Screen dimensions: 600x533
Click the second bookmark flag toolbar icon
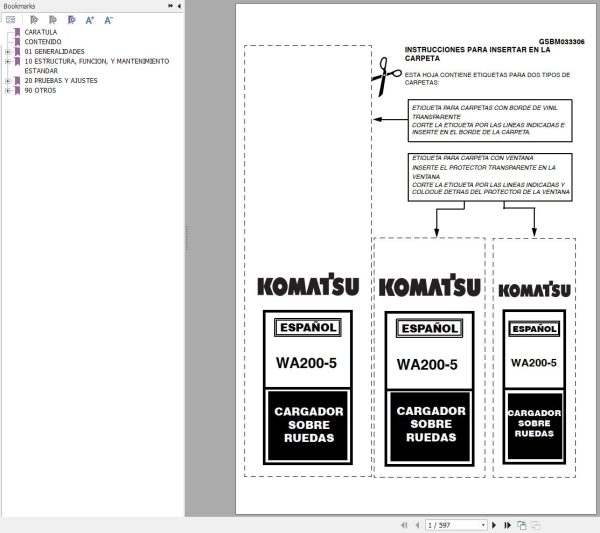click(53, 20)
